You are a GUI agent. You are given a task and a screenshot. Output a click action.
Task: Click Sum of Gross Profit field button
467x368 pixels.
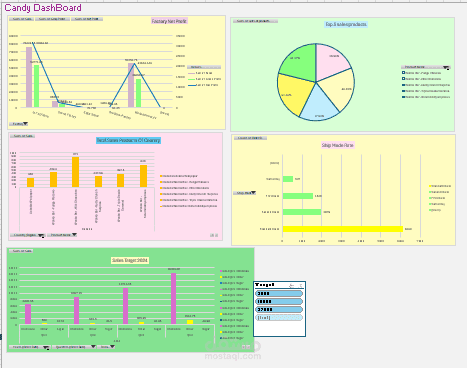coord(52,19)
